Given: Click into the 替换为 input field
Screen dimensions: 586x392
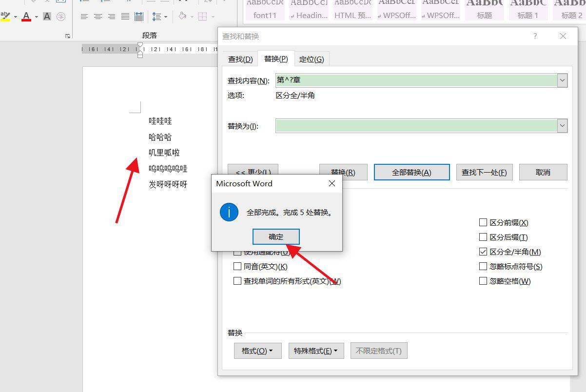Looking at the screenshot, I should coord(416,126).
